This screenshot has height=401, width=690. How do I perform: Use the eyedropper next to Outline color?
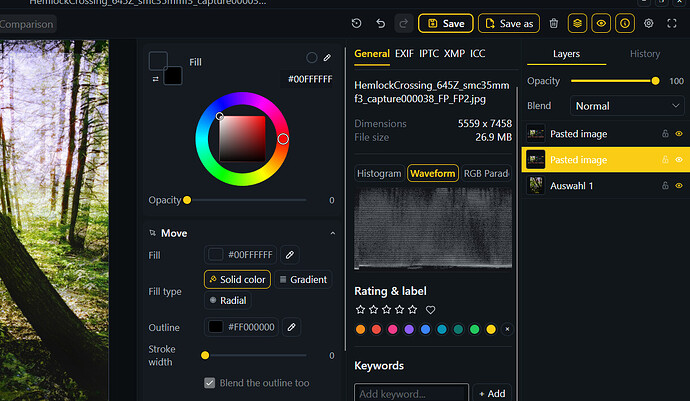(291, 327)
